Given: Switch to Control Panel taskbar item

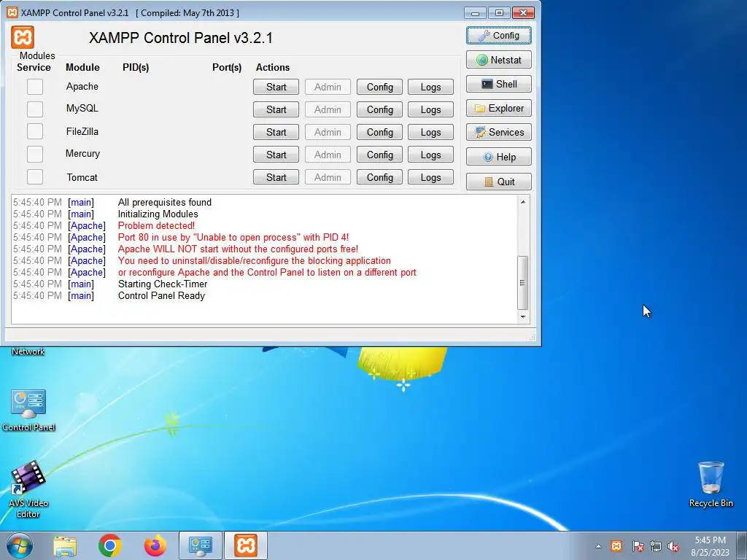Looking at the screenshot, I should click(201, 545).
